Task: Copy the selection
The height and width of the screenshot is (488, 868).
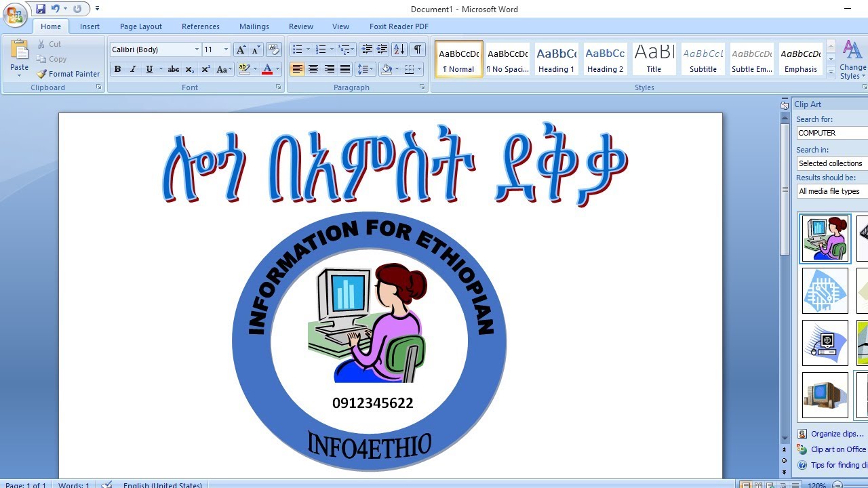Action: tap(52, 59)
